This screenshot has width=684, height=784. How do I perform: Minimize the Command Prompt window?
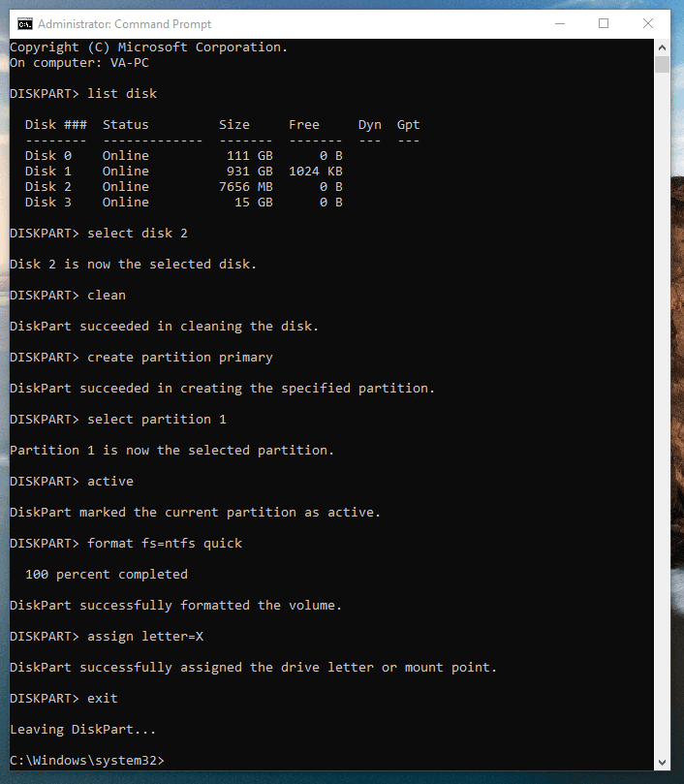point(560,23)
